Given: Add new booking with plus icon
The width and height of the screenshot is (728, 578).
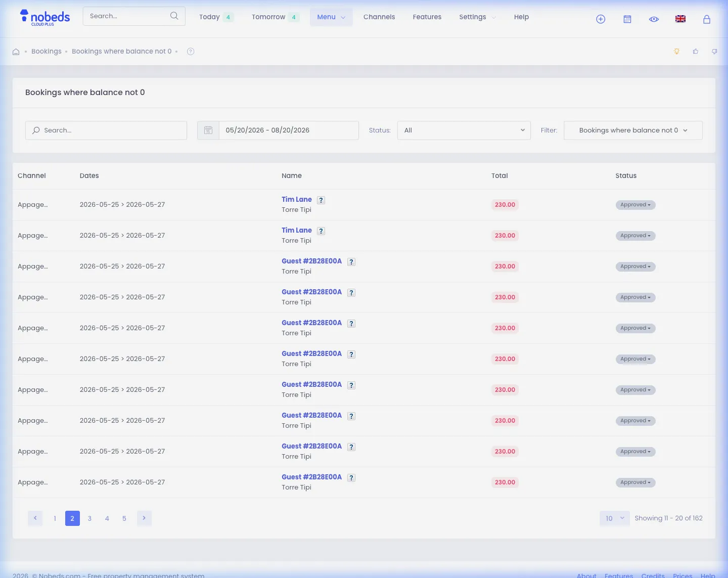Looking at the screenshot, I should pyautogui.click(x=601, y=19).
